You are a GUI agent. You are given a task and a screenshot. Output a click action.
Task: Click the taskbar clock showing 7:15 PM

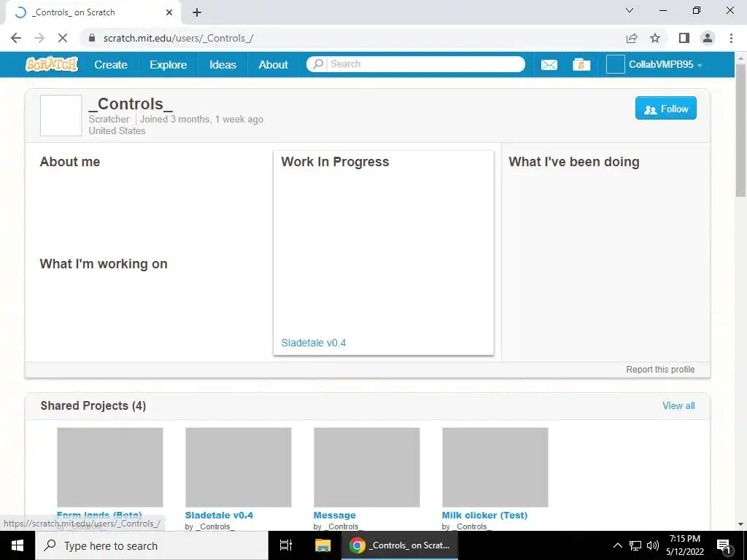coord(684,545)
